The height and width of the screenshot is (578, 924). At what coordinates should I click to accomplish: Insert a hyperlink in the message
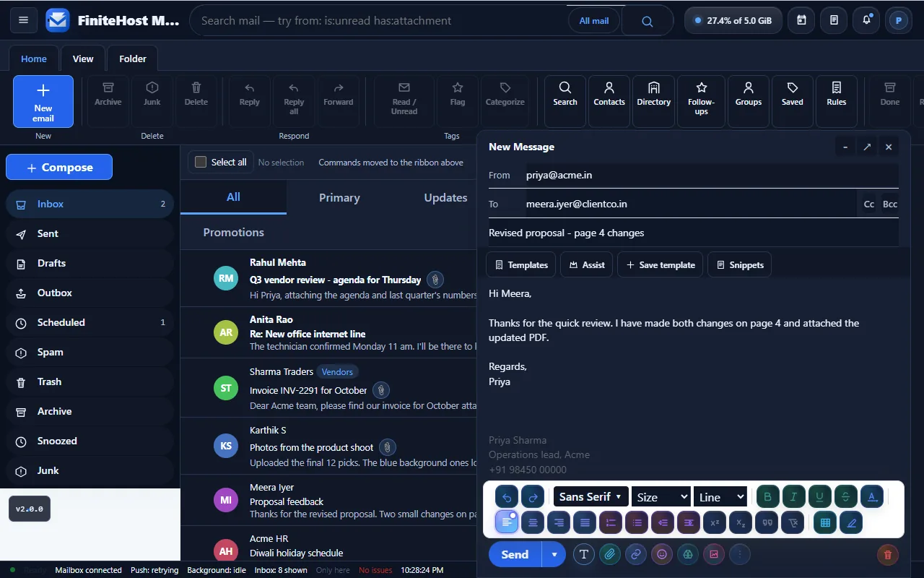point(636,554)
